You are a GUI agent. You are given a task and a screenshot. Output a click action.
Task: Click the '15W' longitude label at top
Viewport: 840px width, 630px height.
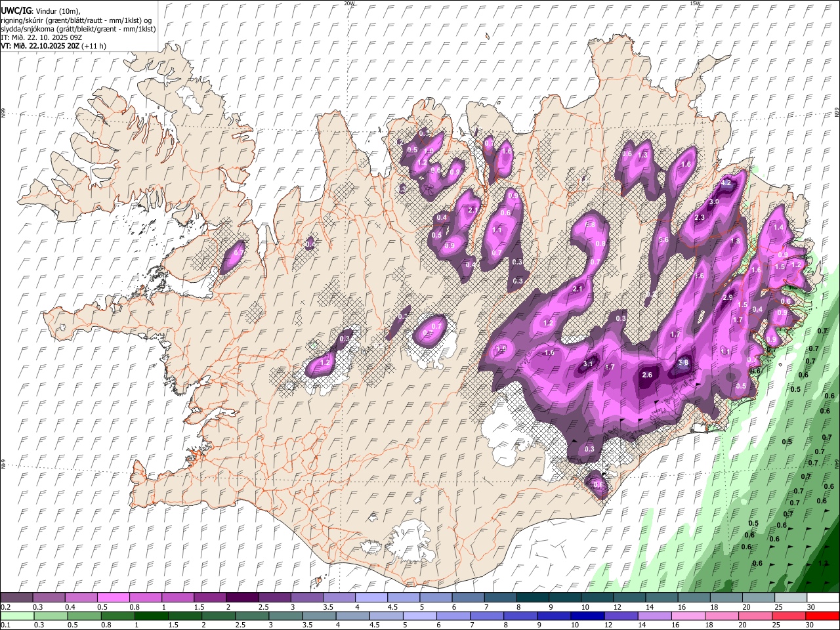[695, 3]
